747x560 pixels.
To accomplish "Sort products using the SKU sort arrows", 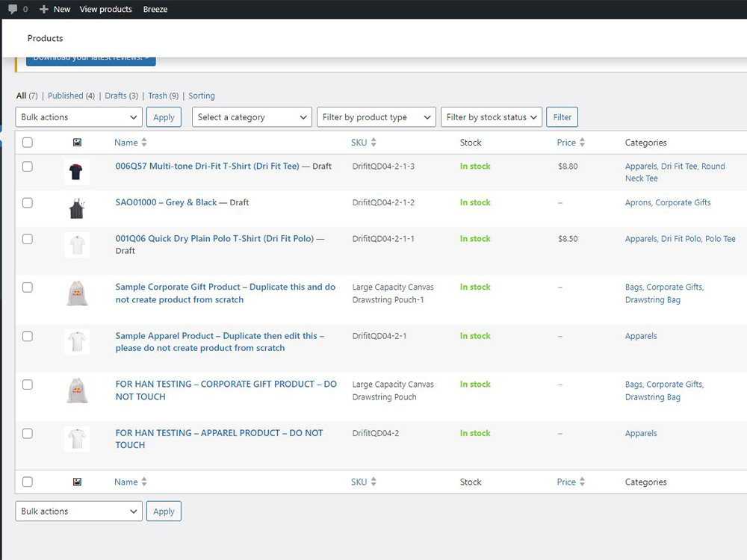I will pos(372,142).
